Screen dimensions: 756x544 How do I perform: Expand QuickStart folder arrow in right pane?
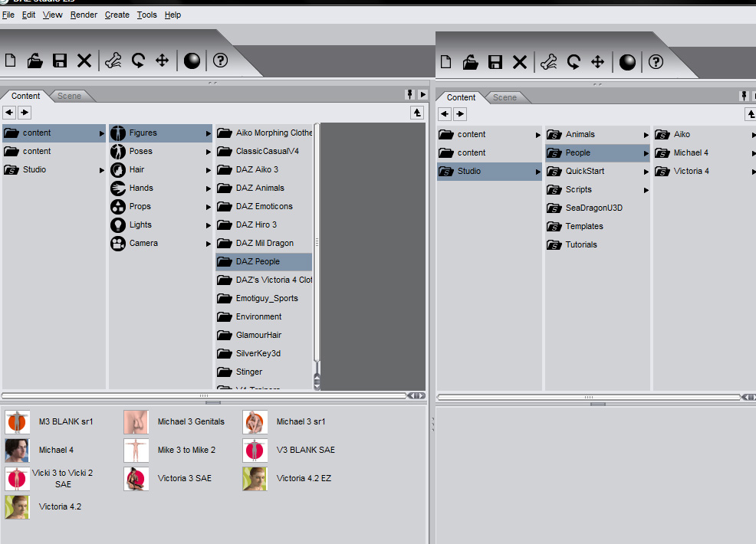click(646, 172)
